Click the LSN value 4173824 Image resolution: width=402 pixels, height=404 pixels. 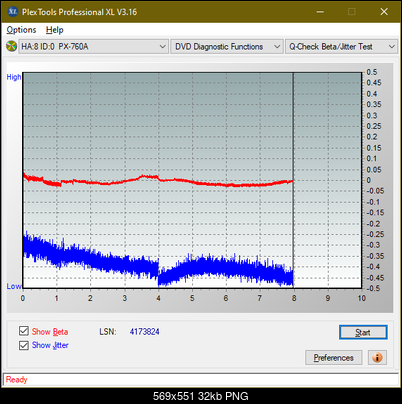tap(145, 332)
